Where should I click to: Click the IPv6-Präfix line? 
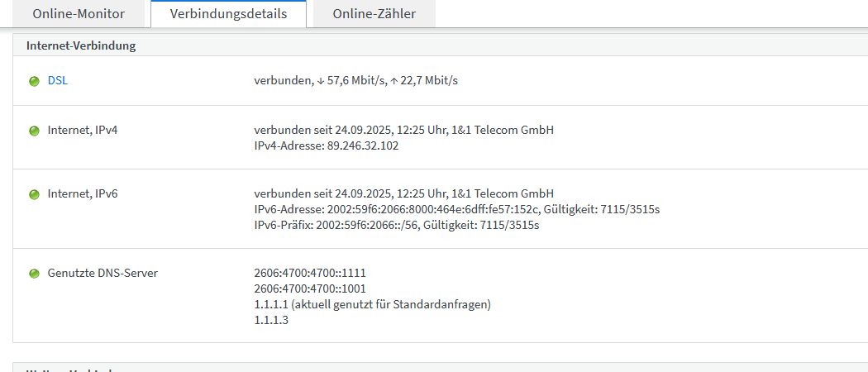pos(396,225)
